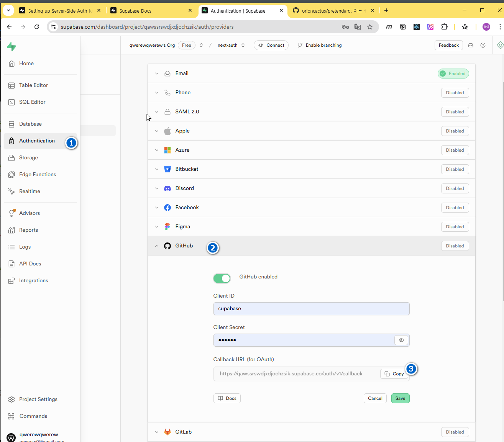Click the Supabase logo icon
This screenshot has height=442, width=504.
click(11, 47)
